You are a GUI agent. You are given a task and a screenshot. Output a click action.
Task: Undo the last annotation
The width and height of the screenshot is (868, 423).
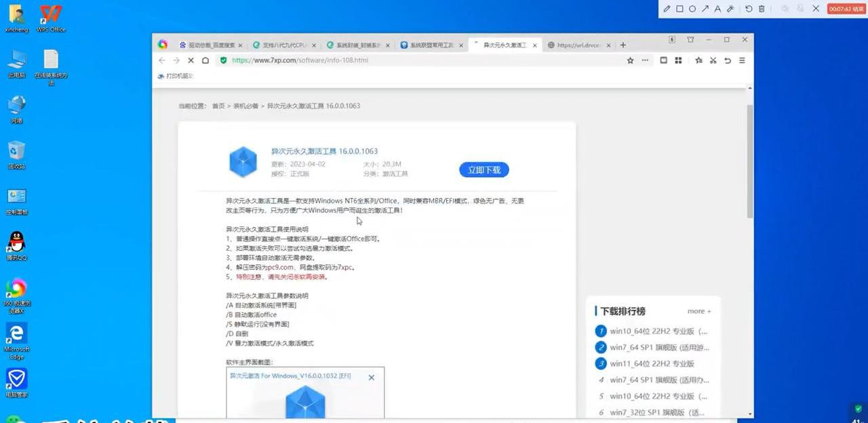tap(749, 9)
